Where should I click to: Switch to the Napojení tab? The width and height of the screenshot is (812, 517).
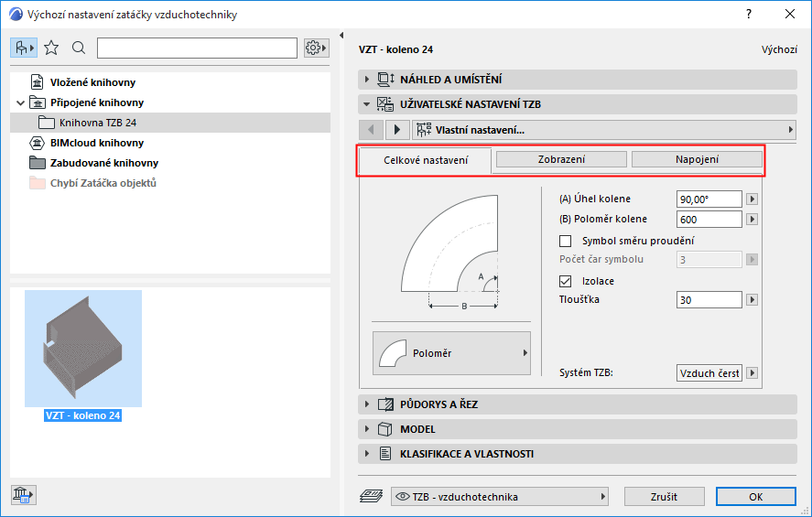[x=697, y=159]
